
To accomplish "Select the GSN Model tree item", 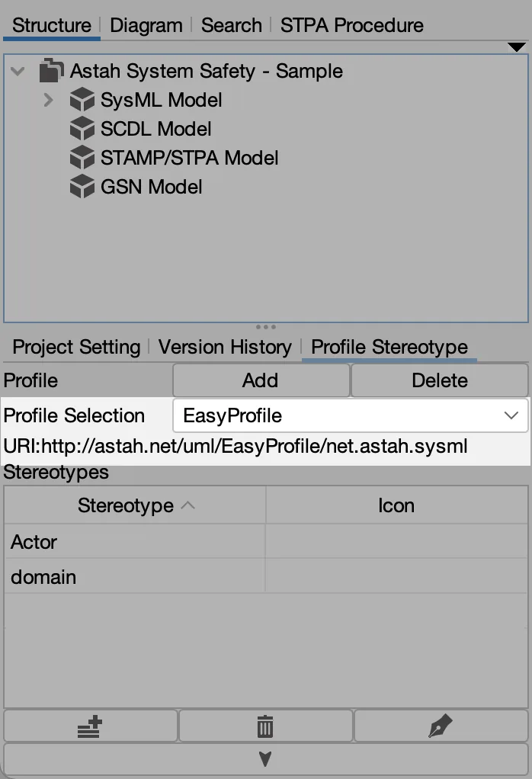I will pos(151,187).
